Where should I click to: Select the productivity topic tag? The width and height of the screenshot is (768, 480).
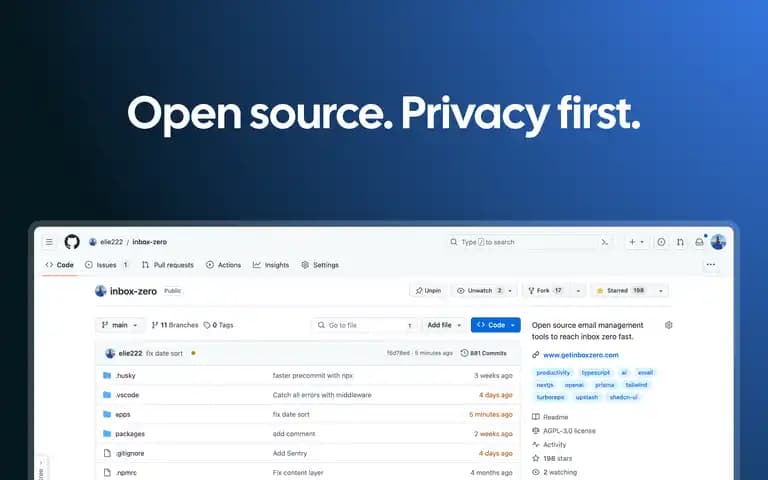tap(553, 373)
